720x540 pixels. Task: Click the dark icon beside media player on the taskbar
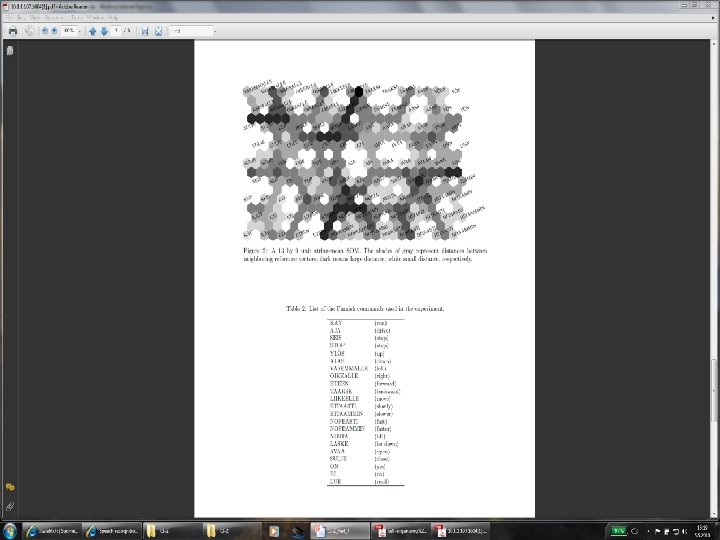click(297, 531)
